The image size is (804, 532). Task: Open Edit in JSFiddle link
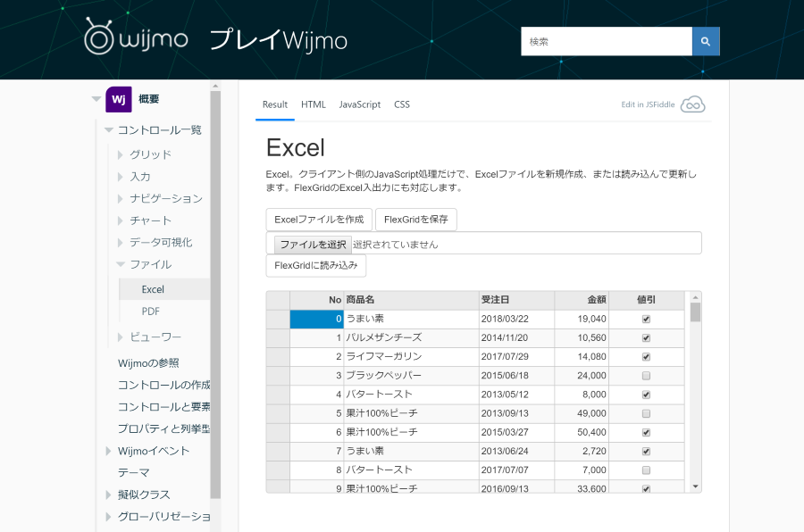(649, 104)
